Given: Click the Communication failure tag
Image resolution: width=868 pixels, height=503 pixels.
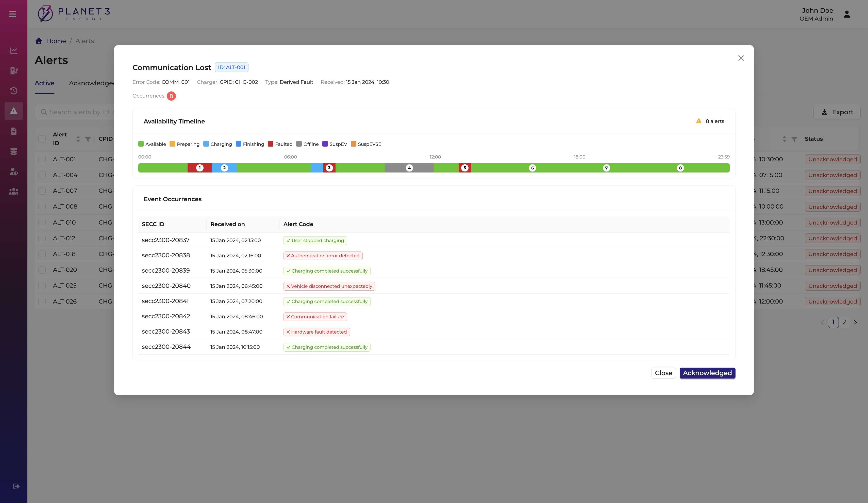Looking at the screenshot, I should pyautogui.click(x=315, y=317).
